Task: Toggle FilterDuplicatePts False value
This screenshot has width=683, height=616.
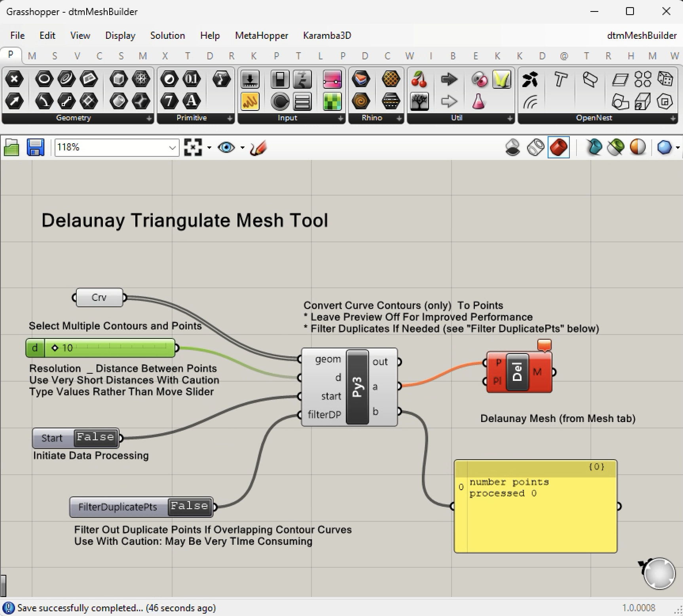Action: [190, 506]
